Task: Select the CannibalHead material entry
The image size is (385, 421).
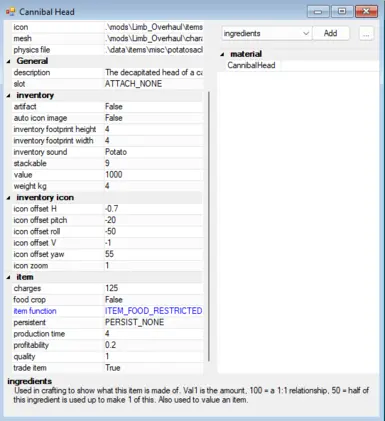Action: point(251,65)
